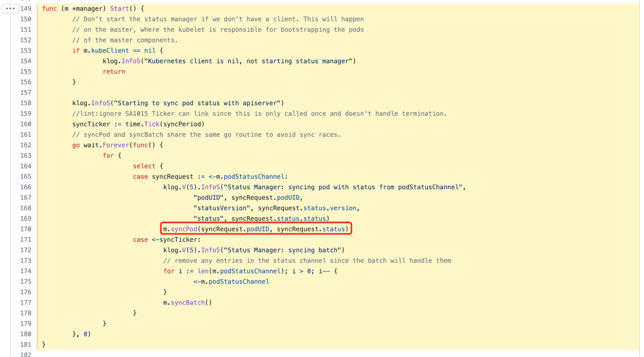The width and height of the screenshot is (644, 357).
Task: Click the lint:ignore SA1015 comment
Action: point(259,114)
